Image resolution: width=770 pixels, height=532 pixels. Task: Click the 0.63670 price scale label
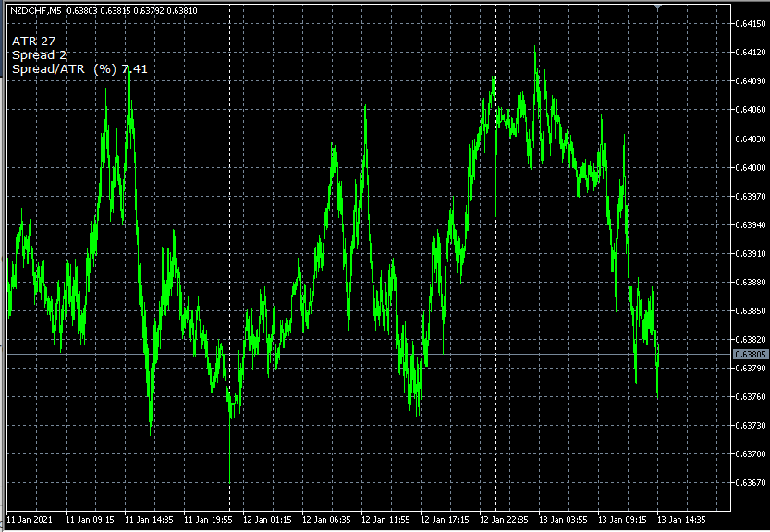click(x=751, y=483)
